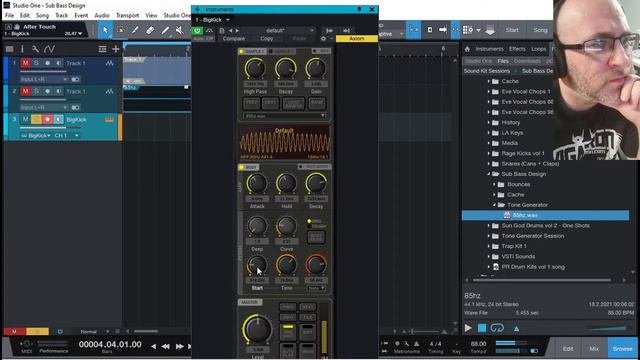The image size is (640, 360).
Task: Open the Edit view button
Action: [x=568, y=349]
